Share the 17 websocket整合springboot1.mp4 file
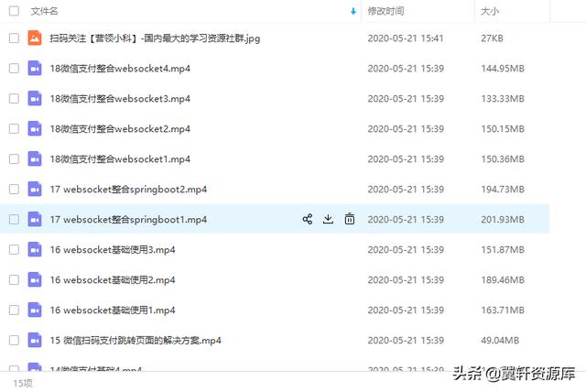586x392 pixels. (308, 219)
